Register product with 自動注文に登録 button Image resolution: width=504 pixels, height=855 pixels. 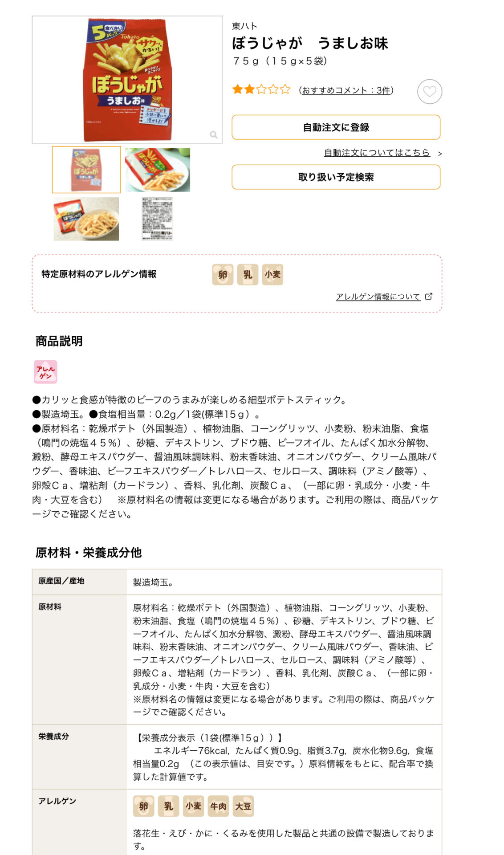tap(336, 127)
